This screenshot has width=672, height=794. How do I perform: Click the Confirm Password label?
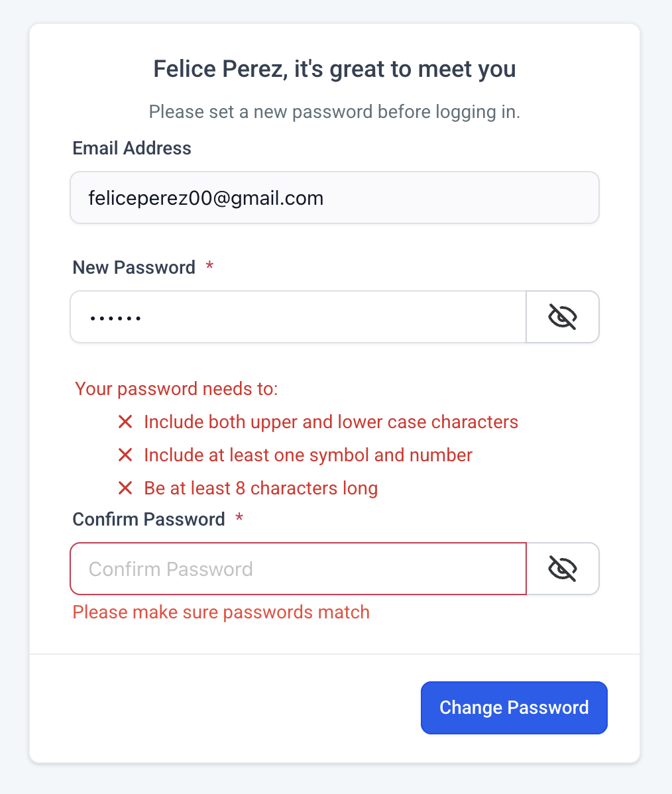pos(148,519)
